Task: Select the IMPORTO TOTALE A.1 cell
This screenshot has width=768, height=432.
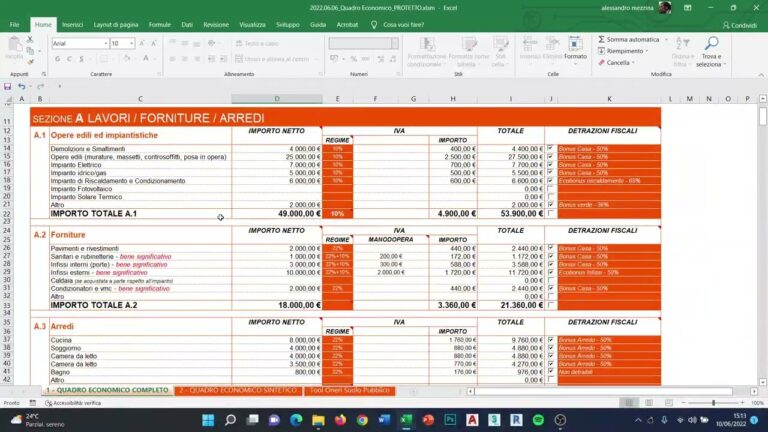Action: 141,214
